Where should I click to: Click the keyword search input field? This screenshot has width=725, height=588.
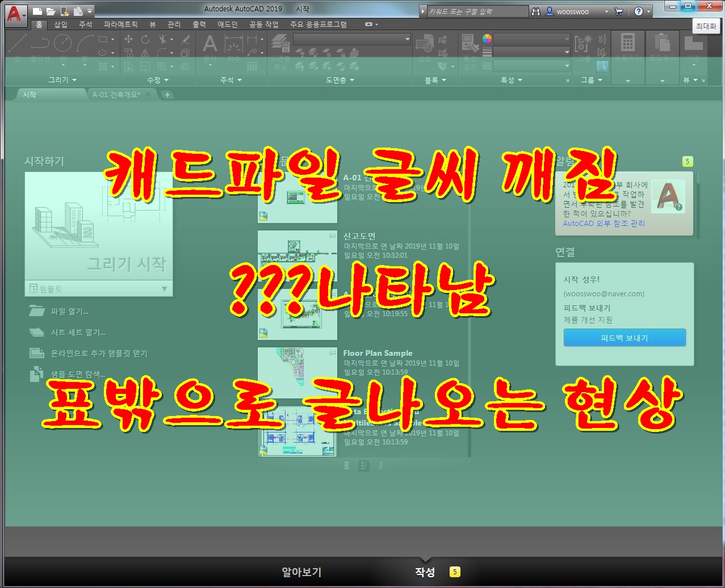point(477,11)
